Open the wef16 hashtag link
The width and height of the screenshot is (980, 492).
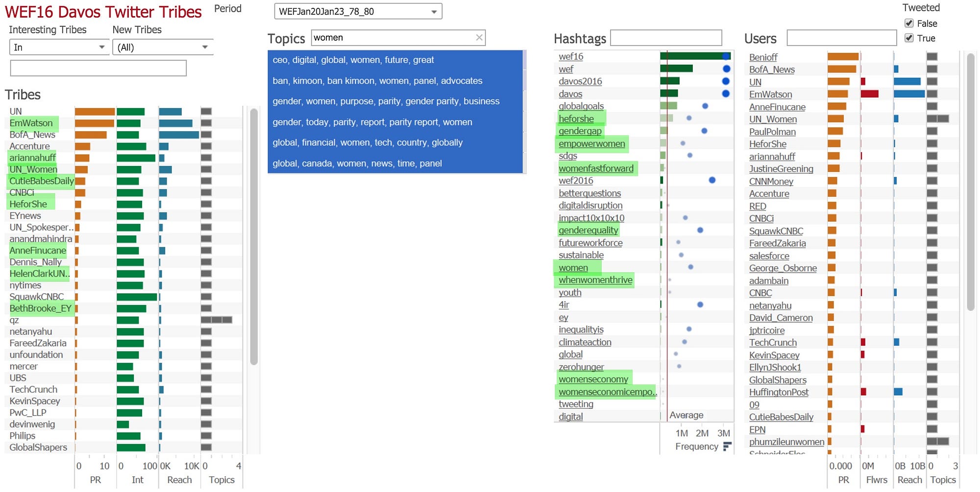click(571, 57)
